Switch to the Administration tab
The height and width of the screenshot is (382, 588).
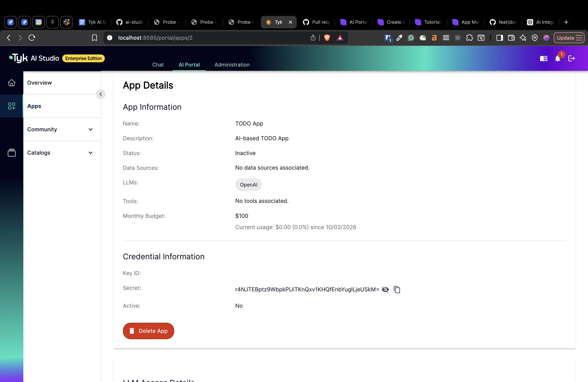click(x=232, y=65)
